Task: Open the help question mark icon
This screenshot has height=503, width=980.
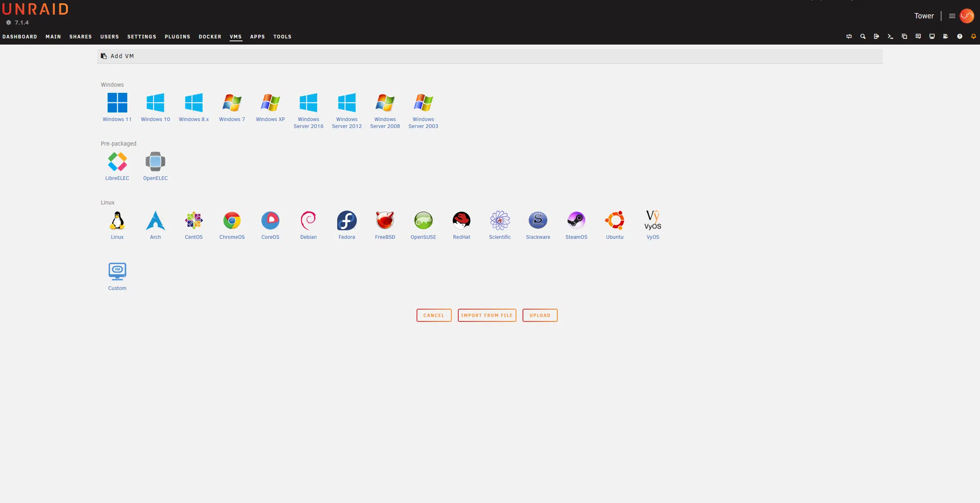Action: click(960, 36)
